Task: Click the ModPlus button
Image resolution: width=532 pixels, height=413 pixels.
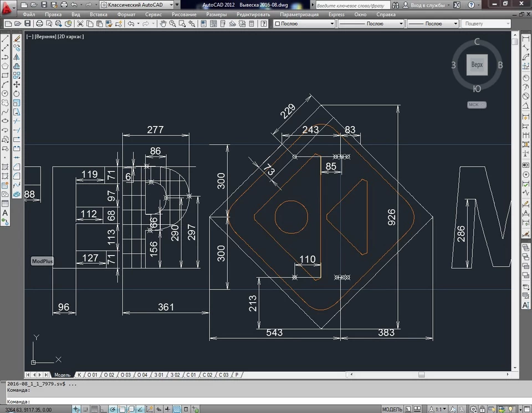Action: 42,261
